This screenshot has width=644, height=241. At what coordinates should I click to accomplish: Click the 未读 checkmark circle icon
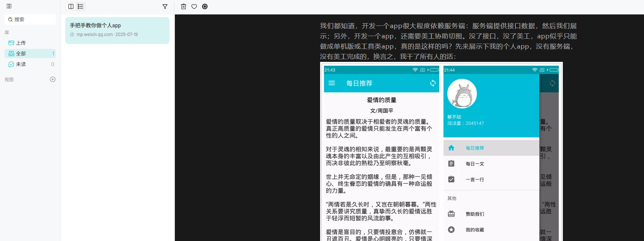tap(11, 64)
